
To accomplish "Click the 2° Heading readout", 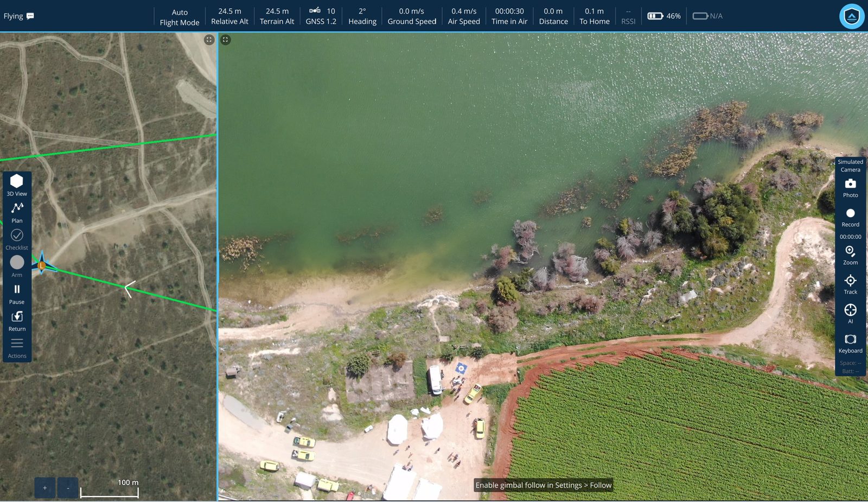I will coord(362,16).
